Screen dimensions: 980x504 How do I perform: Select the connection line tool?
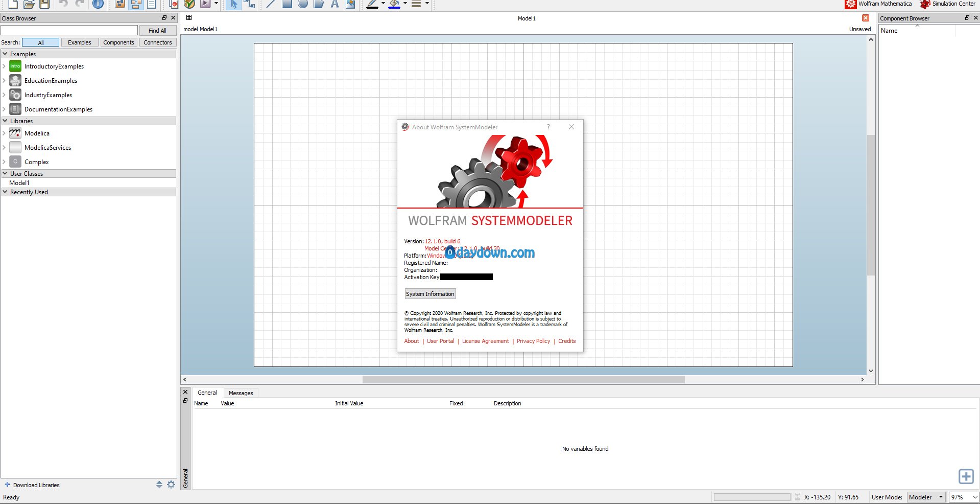(250, 4)
